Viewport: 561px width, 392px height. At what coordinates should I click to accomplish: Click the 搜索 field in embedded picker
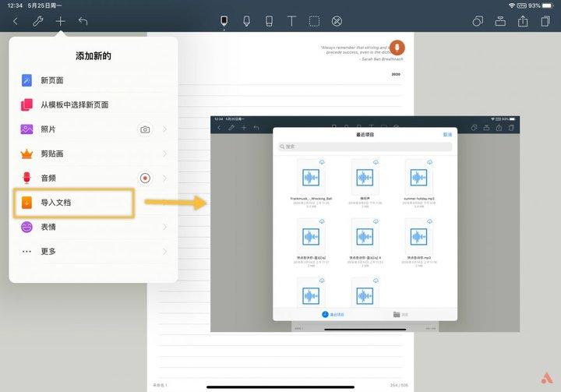point(365,147)
